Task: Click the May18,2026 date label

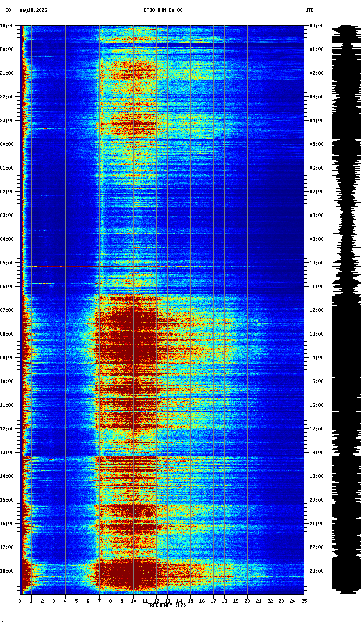Action: (x=33, y=10)
